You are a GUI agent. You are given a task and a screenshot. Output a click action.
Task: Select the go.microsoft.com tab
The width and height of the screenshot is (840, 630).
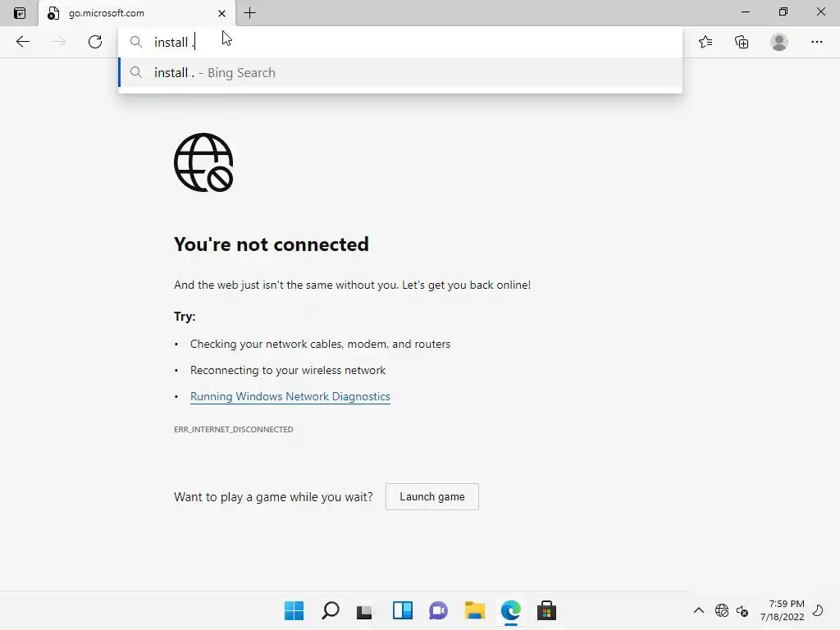(137, 13)
